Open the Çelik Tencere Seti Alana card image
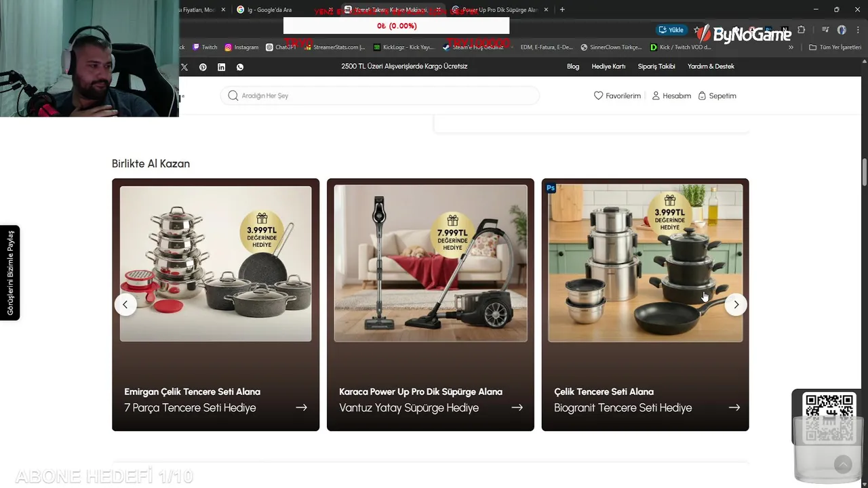868x488 pixels. [x=646, y=264]
